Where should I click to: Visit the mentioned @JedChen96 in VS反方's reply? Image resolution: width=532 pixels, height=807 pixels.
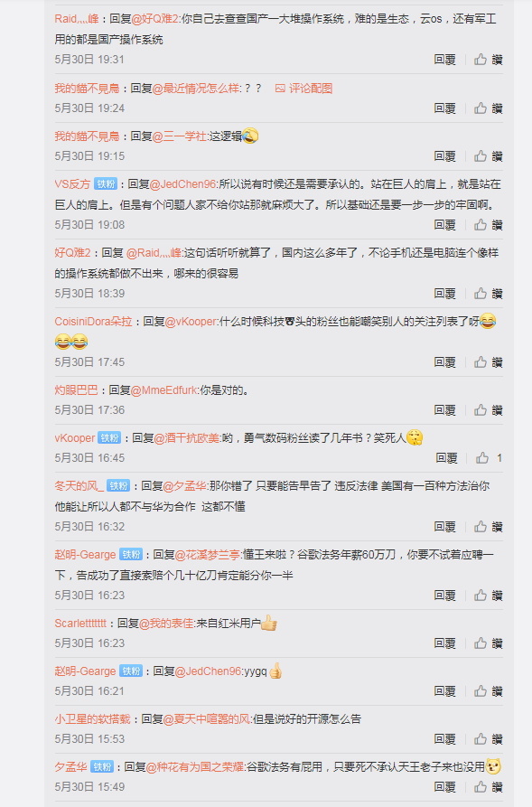click(182, 184)
